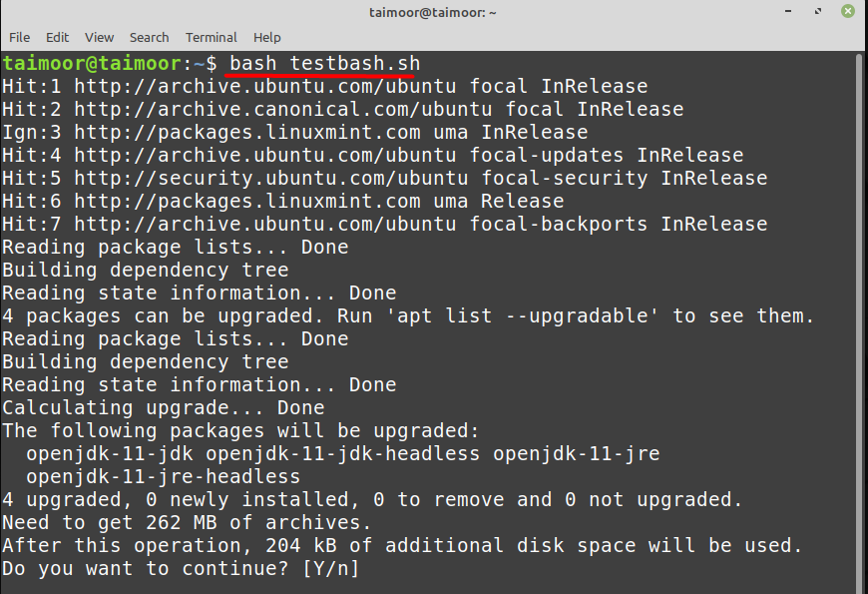Close the terminal with green X button

tap(847, 11)
